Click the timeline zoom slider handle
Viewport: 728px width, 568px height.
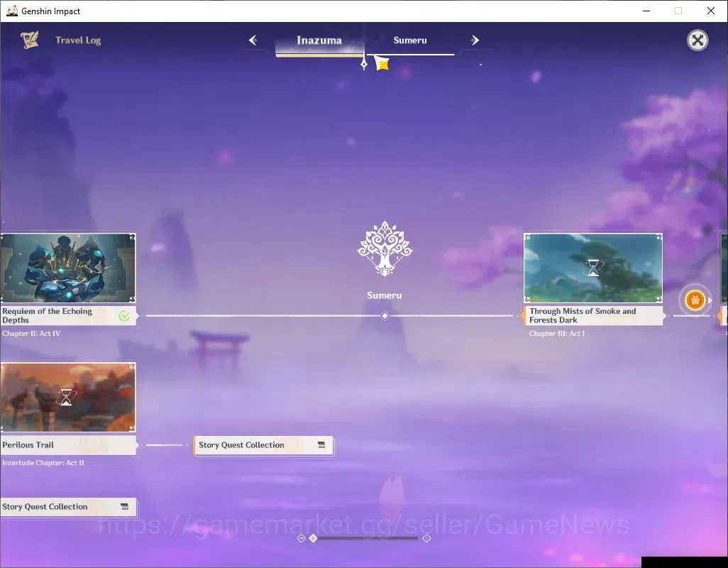tap(314, 538)
